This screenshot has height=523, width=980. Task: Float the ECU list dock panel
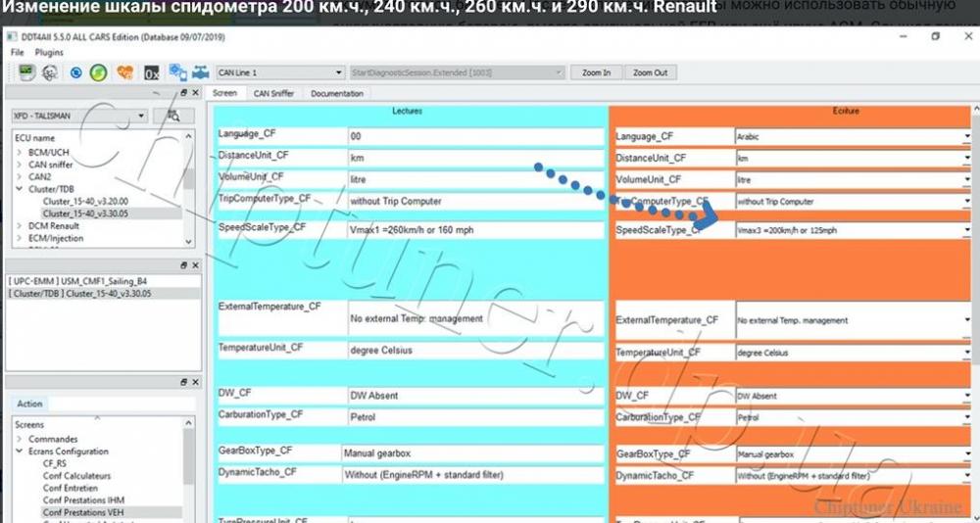click(184, 92)
